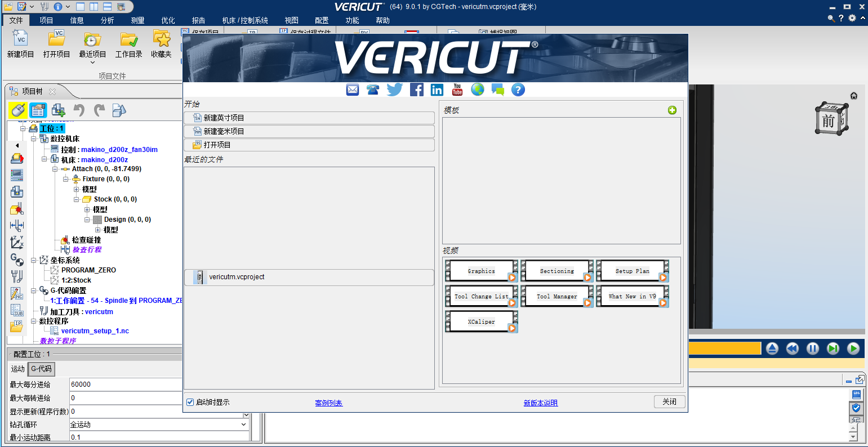Uncheck the 启动时显示 show-at-startup checkbox
This screenshot has width=868, height=447.
pos(190,402)
